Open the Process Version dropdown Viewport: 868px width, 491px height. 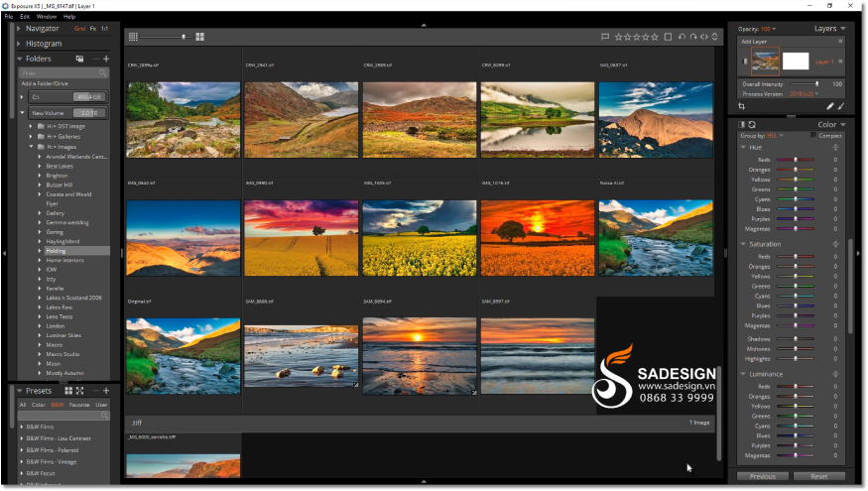[x=804, y=94]
